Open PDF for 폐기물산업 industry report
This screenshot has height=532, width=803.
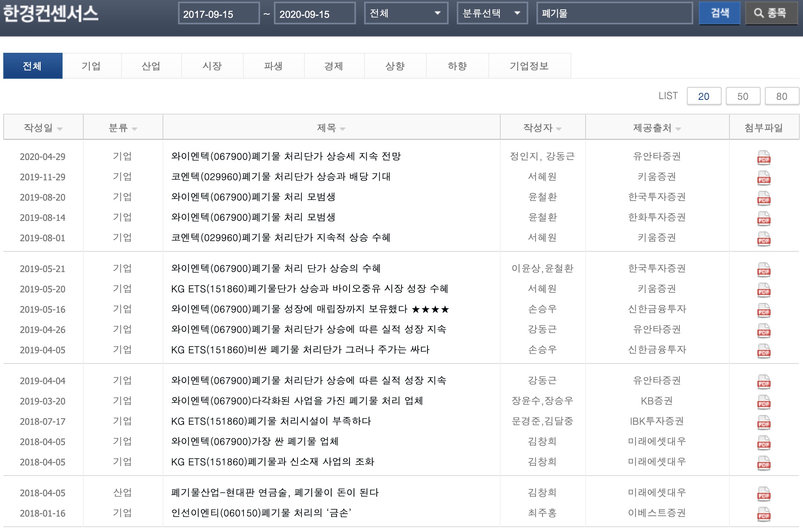tap(764, 494)
